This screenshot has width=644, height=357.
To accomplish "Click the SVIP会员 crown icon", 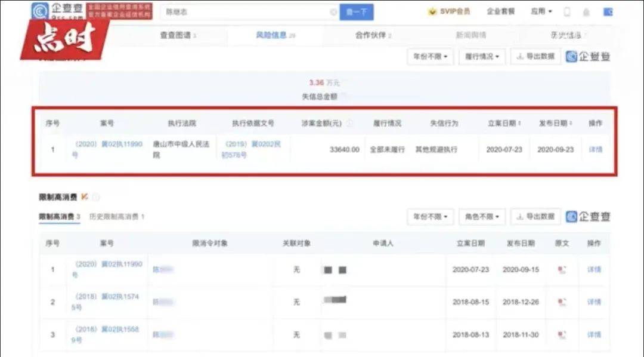I will 432,12.
